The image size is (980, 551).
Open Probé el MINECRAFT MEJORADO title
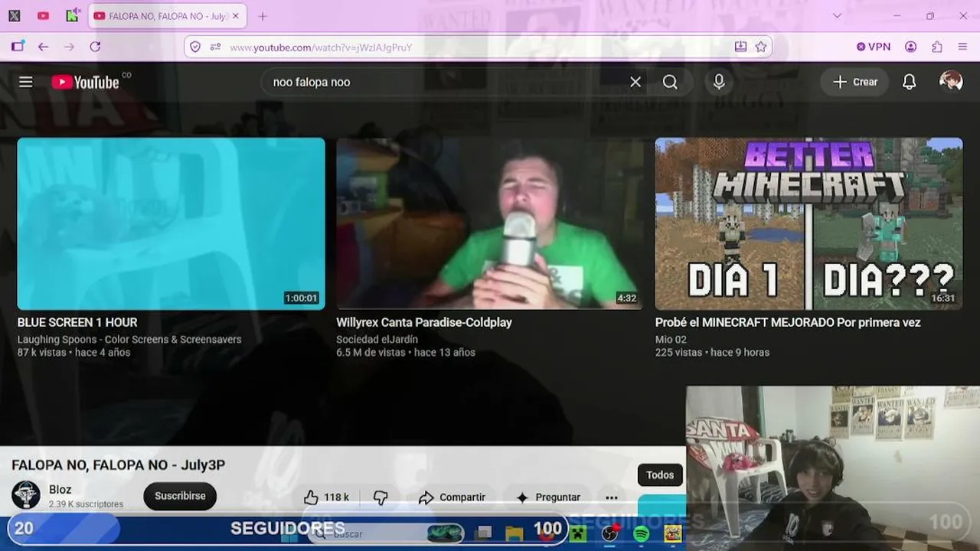click(788, 322)
